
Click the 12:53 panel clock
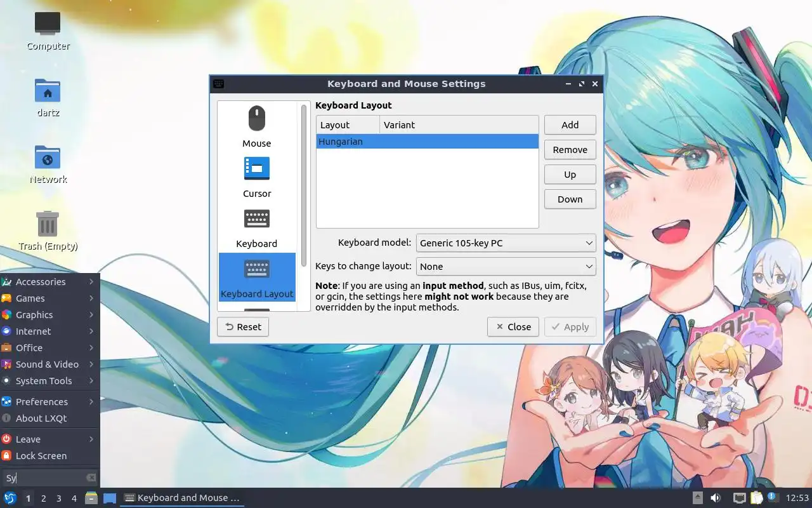point(797,498)
